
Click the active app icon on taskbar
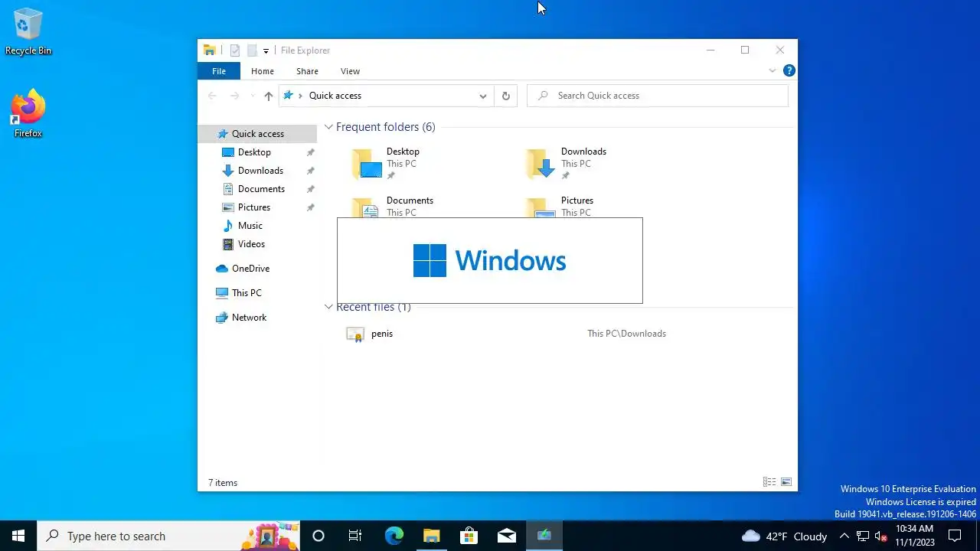pyautogui.click(x=544, y=536)
